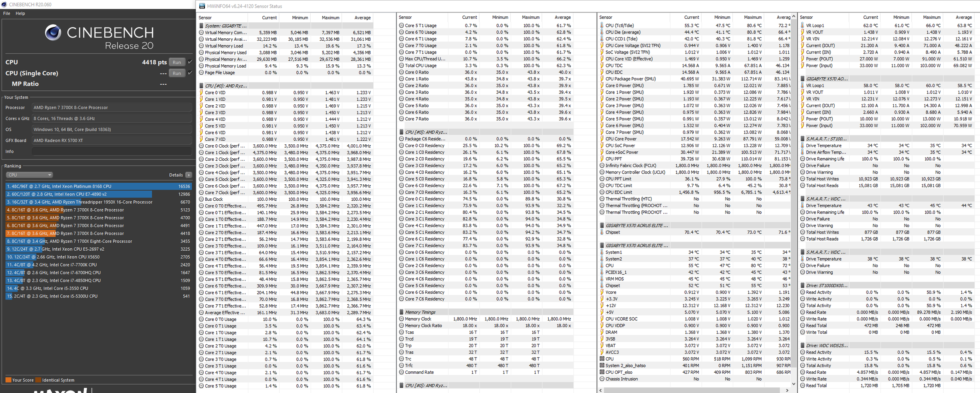Select the highlighted ranking entry scoring 4418
Image resolution: width=980 pixels, height=393 pixels.
click(98, 233)
